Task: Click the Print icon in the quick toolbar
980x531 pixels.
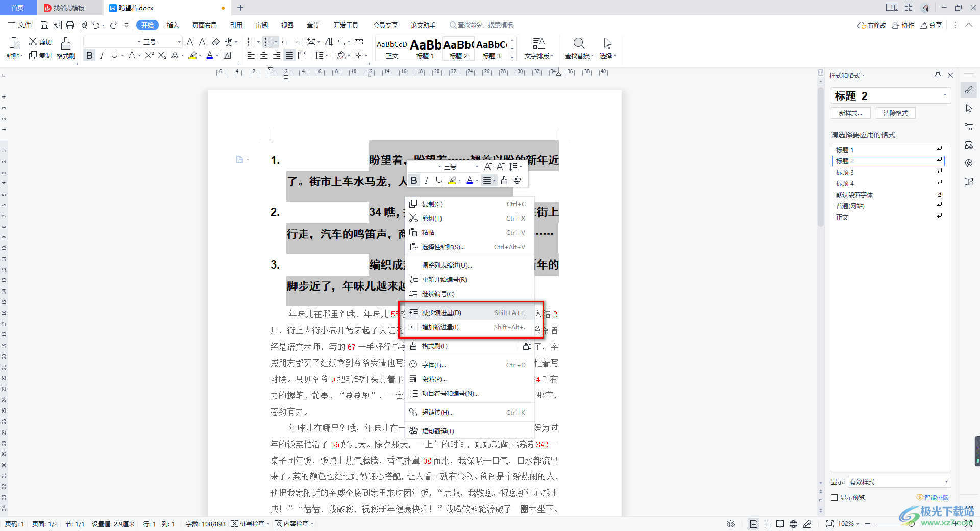Action: pyautogui.click(x=70, y=25)
